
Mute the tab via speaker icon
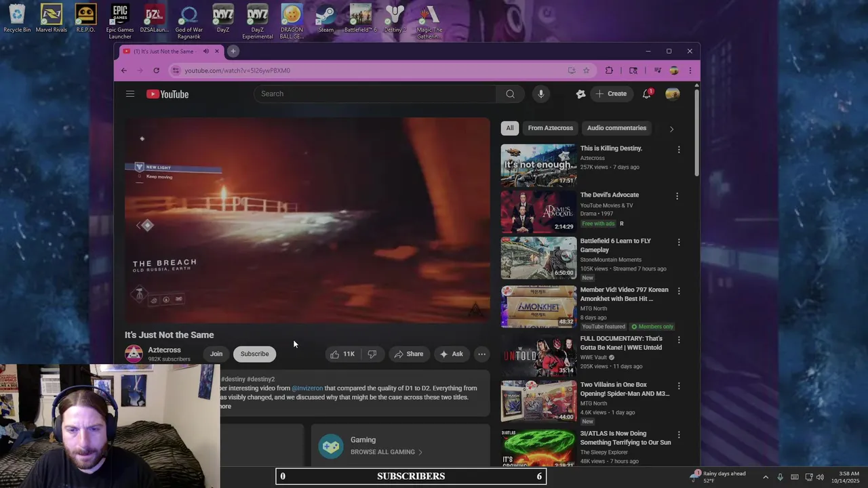pyautogui.click(x=206, y=52)
